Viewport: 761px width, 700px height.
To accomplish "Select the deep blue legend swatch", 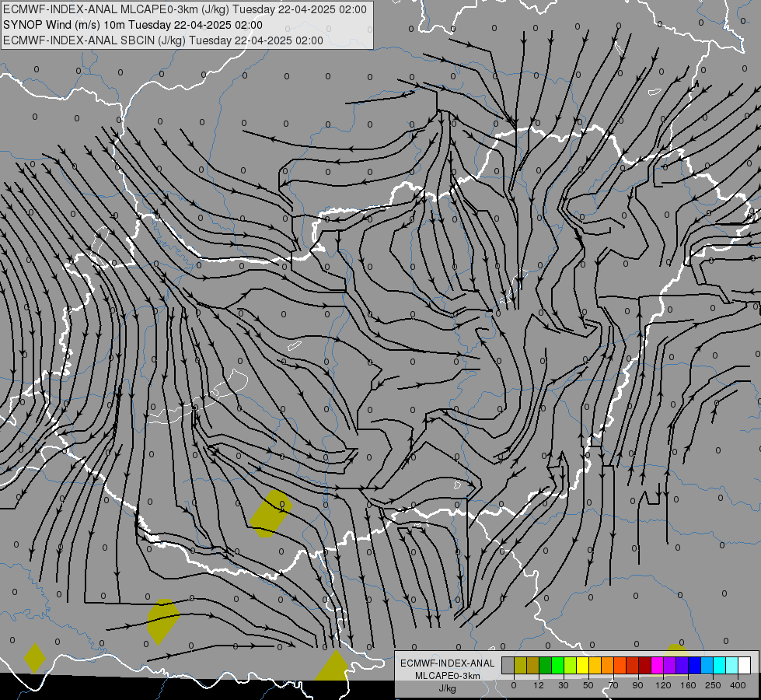I will click(694, 666).
